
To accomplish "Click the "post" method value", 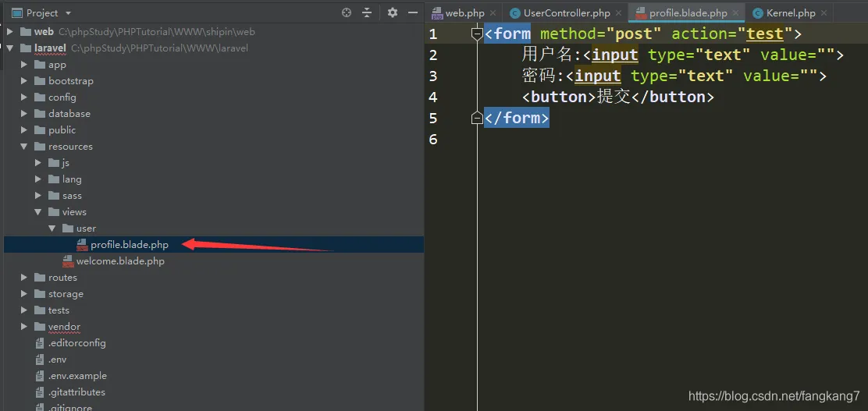I will pos(634,34).
